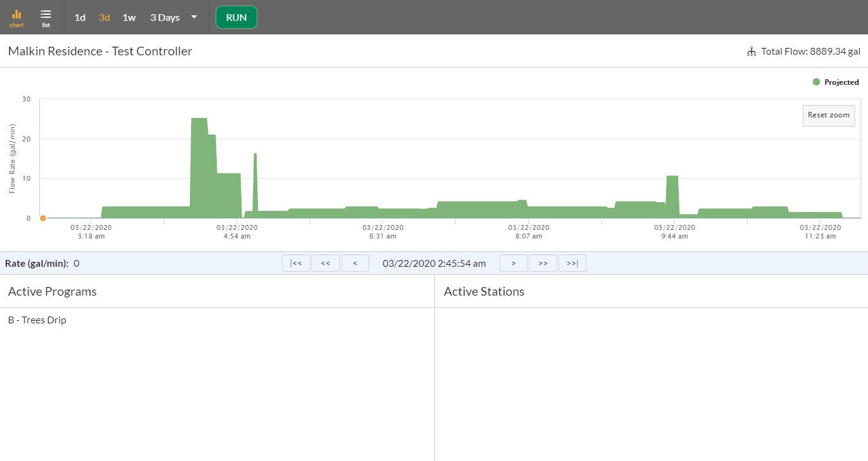The width and height of the screenshot is (868, 461).
Task: Click the Active Stations heading
Action: click(484, 291)
